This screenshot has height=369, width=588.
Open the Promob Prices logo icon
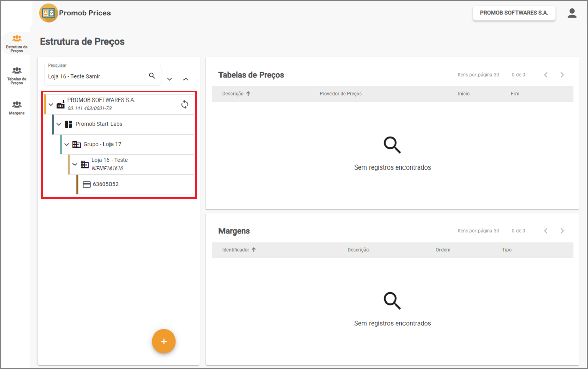(x=48, y=13)
